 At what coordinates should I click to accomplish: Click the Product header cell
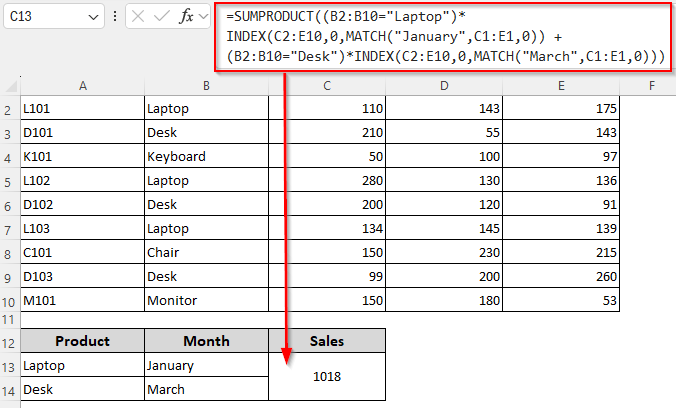click(82, 341)
